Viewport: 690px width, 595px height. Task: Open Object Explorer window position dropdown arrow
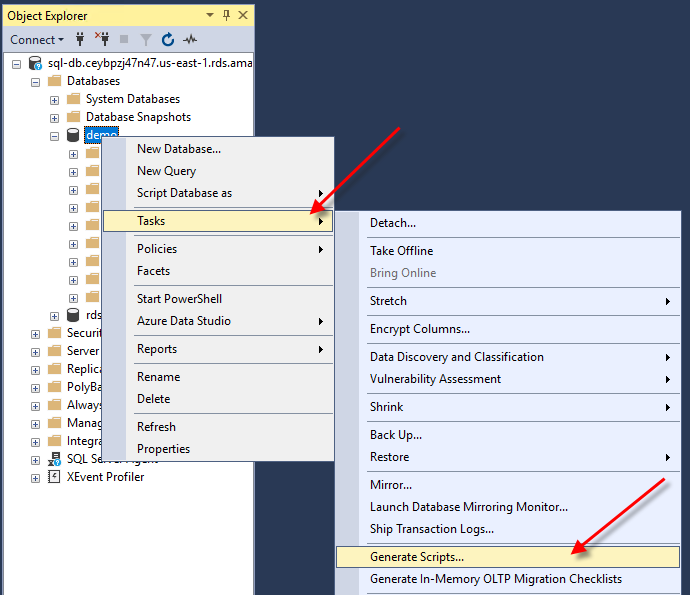(x=209, y=16)
